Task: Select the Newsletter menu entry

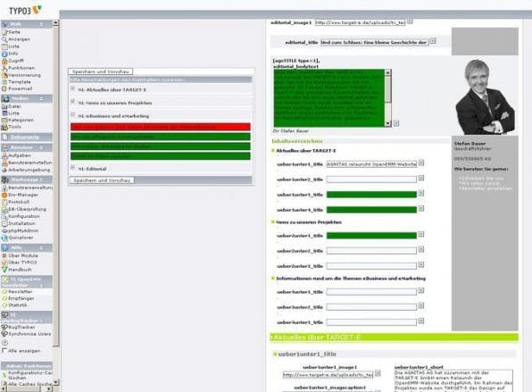Action: (x=21, y=291)
